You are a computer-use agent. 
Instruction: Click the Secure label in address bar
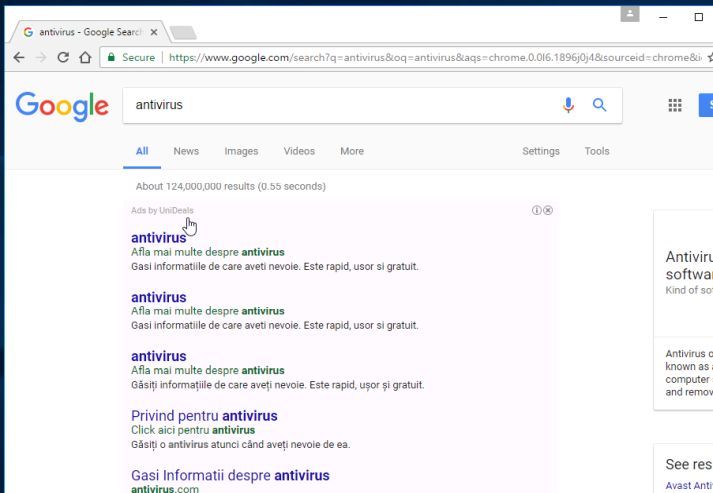point(139,57)
